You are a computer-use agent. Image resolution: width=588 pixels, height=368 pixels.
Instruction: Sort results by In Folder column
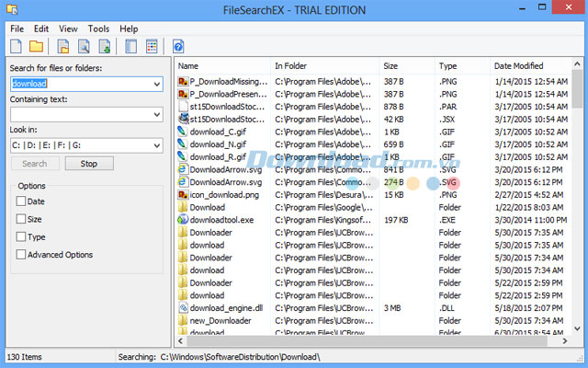click(324, 66)
